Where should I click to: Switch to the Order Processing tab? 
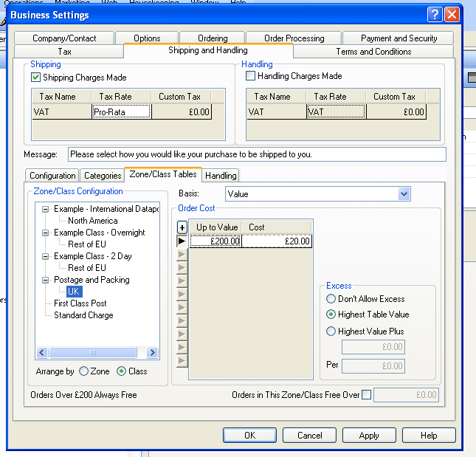coord(294,38)
